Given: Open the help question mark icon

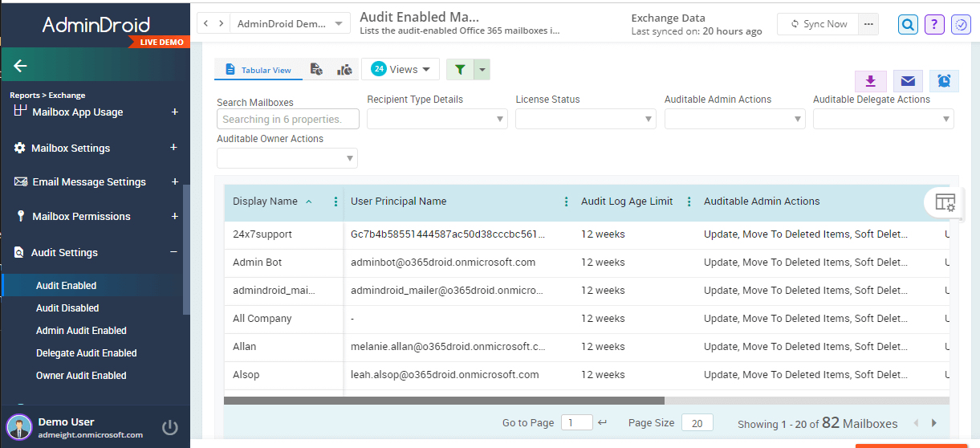Looking at the screenshot, I should pyautogui.click(x=934, y=25).
